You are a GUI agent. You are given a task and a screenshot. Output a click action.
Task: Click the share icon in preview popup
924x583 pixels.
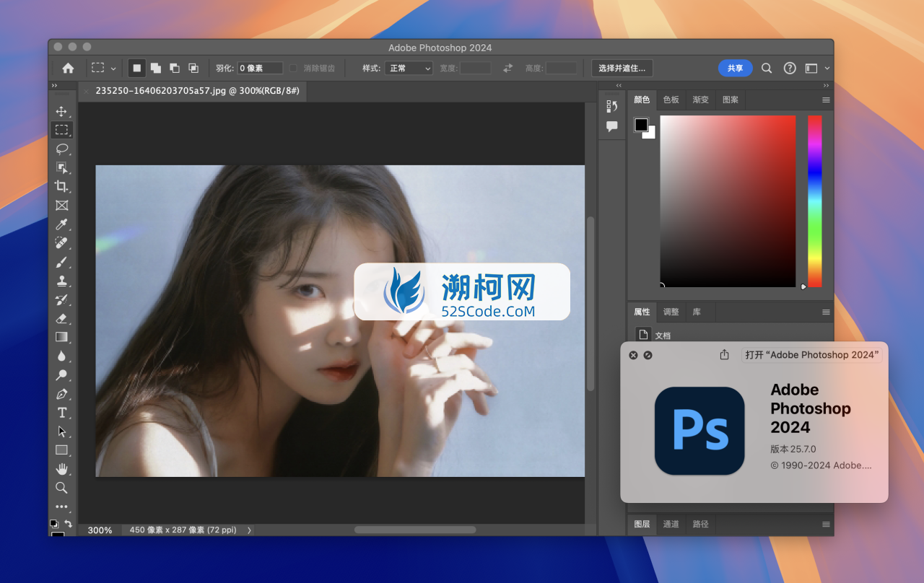pos(724,355)
